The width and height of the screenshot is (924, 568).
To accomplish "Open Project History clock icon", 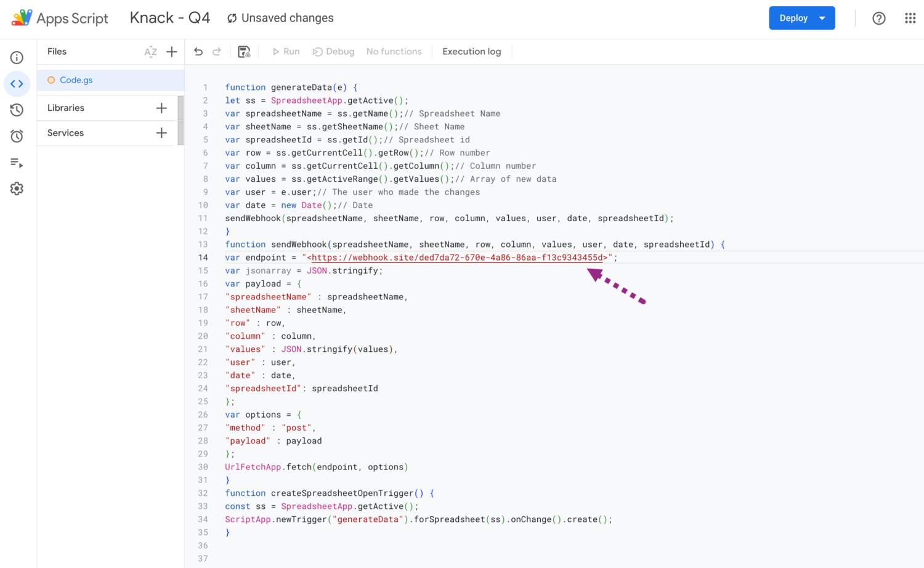I will pyautogui.click(x=17, y=110).
